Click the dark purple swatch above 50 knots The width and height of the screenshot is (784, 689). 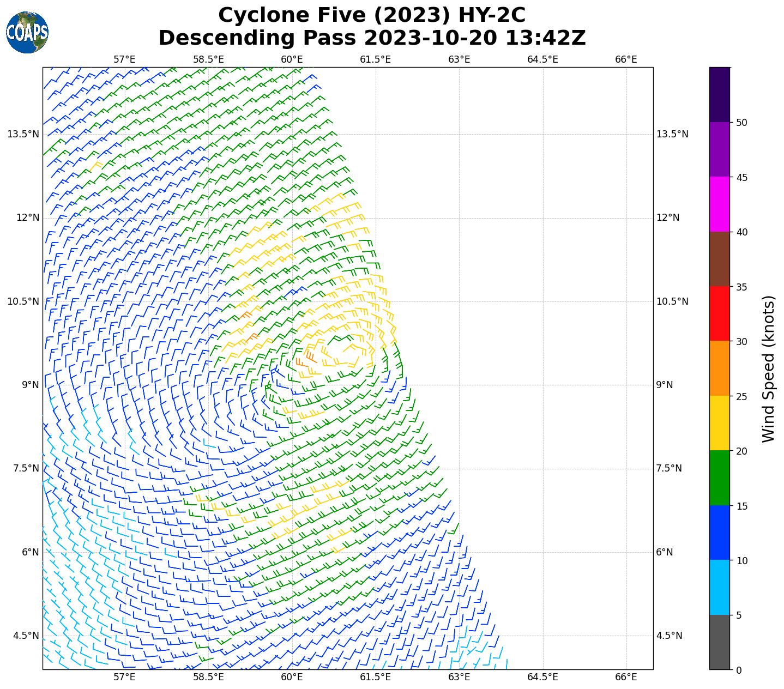coord(720,94)
